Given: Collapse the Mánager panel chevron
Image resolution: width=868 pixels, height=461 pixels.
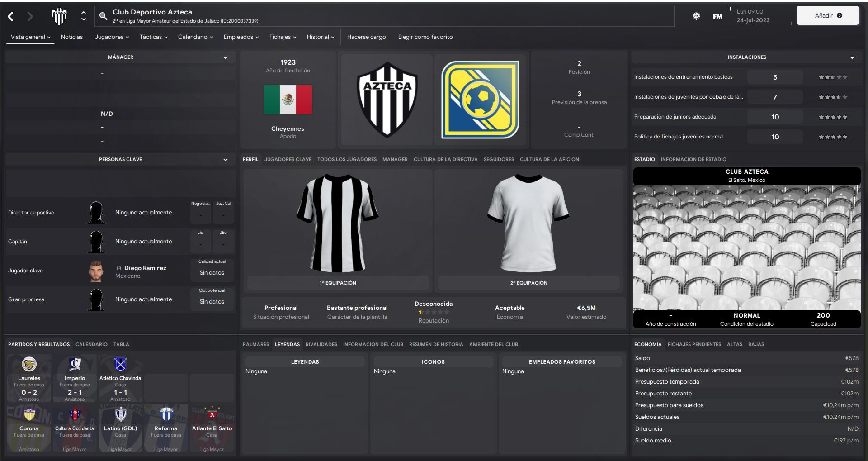Looking at the screenshot, I should (226, 57).
